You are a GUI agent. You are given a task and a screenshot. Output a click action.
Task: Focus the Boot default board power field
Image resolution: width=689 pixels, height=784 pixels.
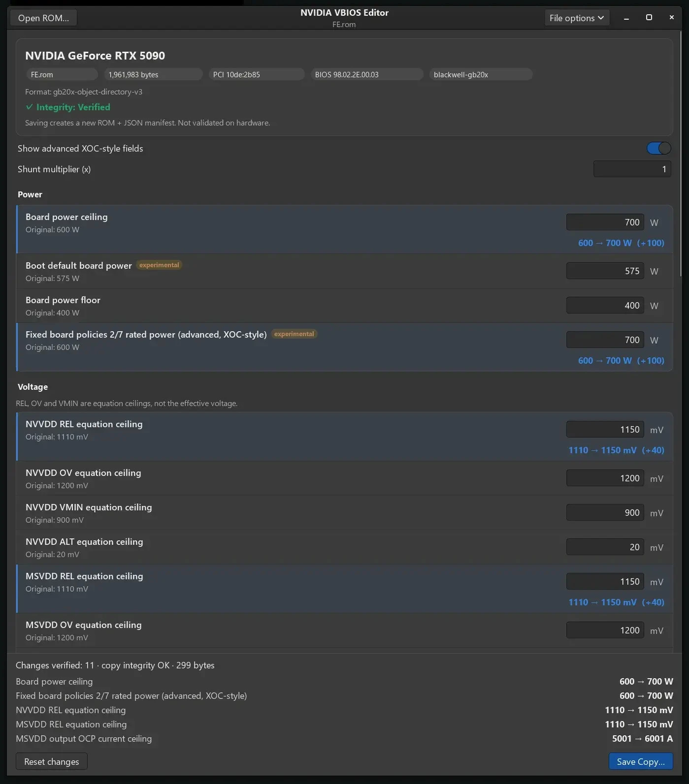605,271
